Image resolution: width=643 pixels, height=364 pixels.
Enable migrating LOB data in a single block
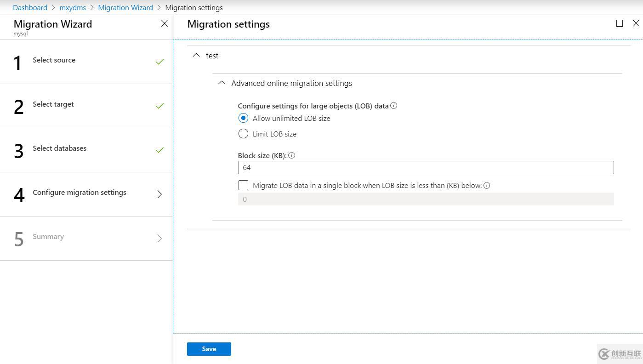click(243, 185)
